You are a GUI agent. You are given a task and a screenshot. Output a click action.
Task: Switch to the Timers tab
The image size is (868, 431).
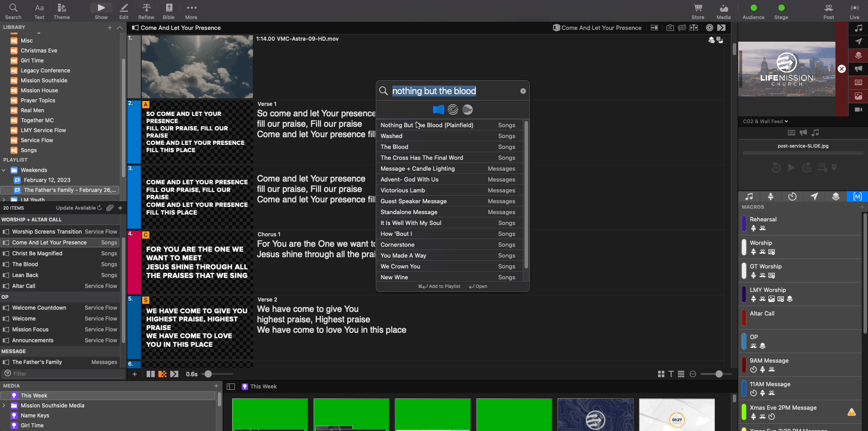tap(792, 196)
